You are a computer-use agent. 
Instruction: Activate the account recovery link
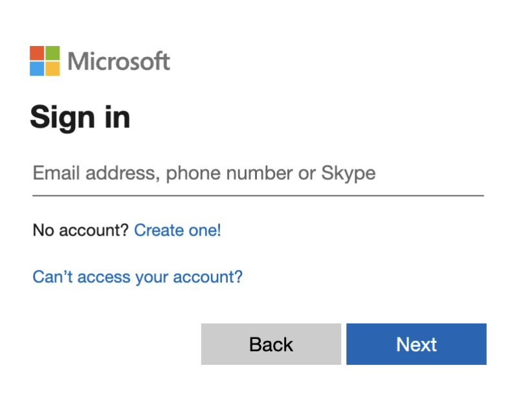(137, 277)
